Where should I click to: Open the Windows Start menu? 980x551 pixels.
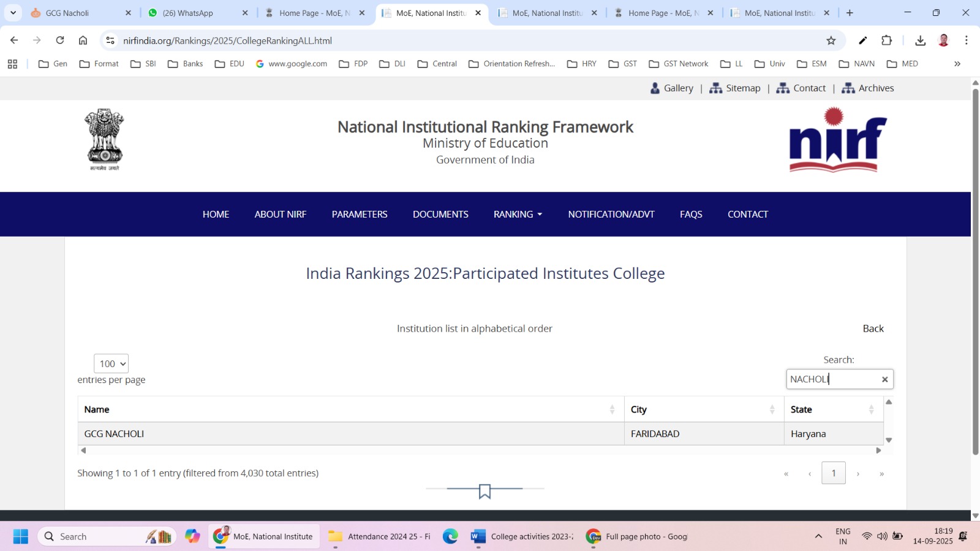20,536
